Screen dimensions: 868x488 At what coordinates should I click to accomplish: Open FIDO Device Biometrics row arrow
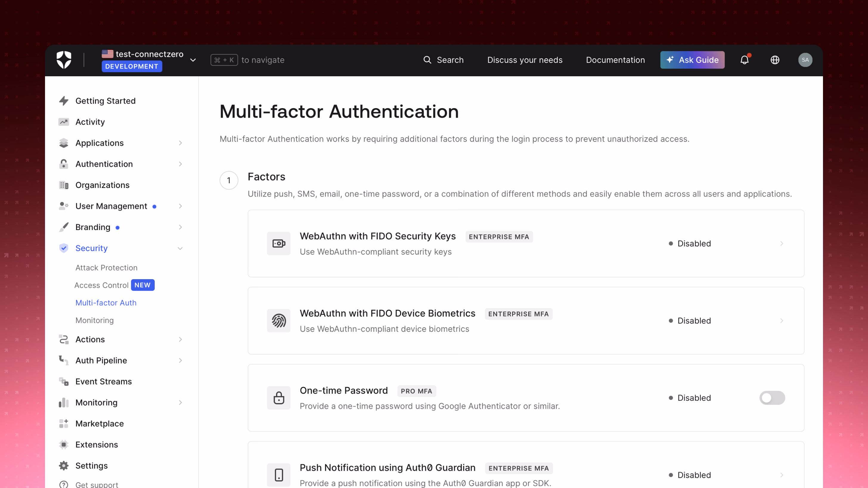click(782, 321)
